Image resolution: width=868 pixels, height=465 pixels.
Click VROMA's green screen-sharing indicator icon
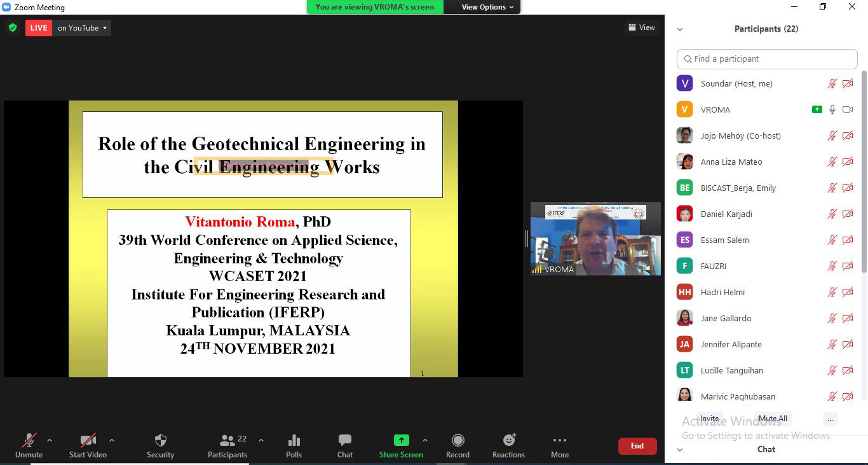tap(817, 109)
